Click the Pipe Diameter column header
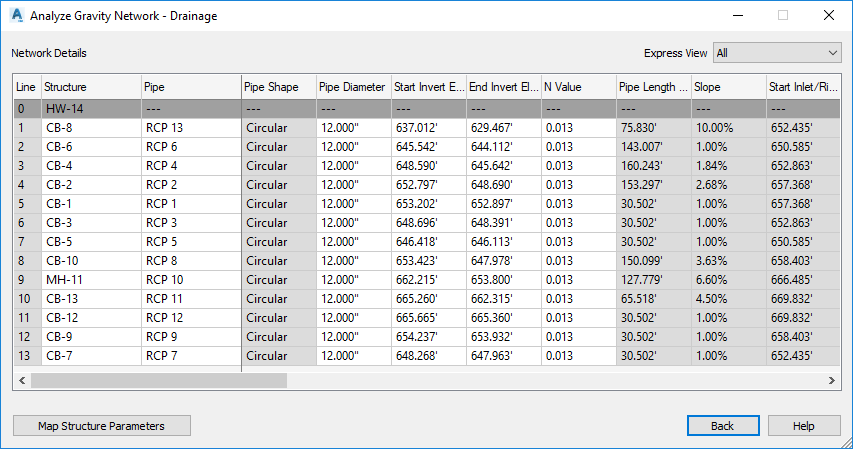The width and height of the screenshot is (853, 449). (x=354, y=87)
